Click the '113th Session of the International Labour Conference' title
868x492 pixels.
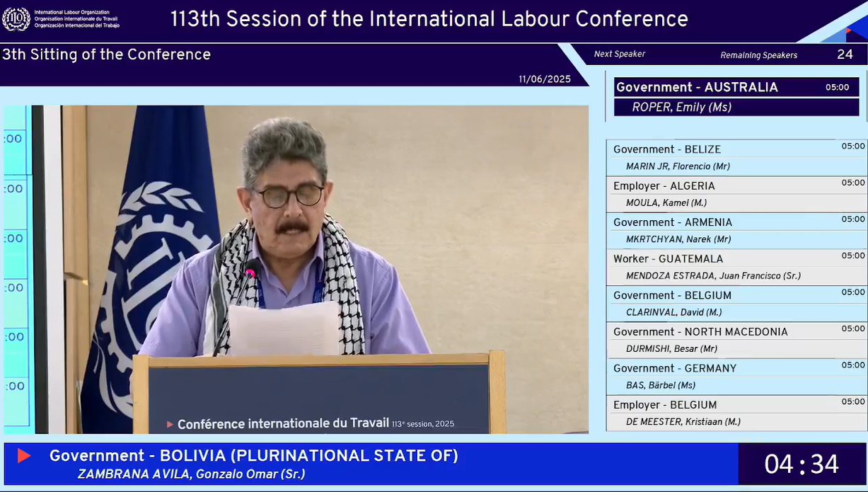(x=429, y=18)
